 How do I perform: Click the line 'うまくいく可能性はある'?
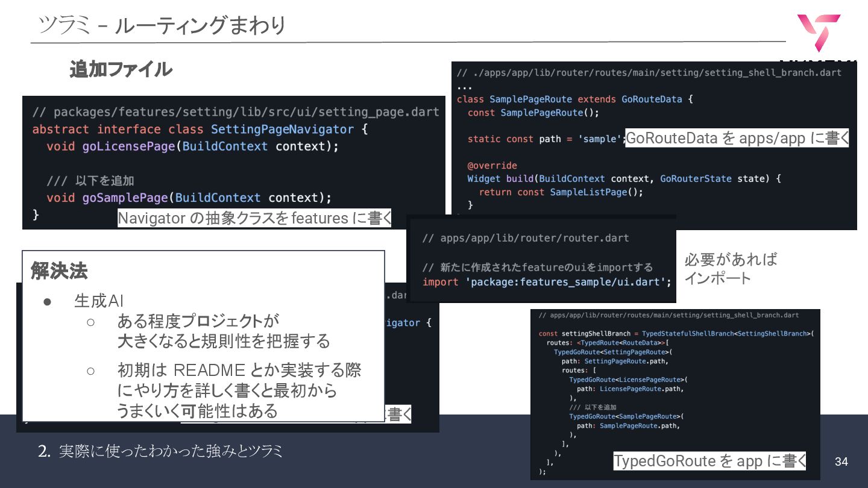(197, 410)
